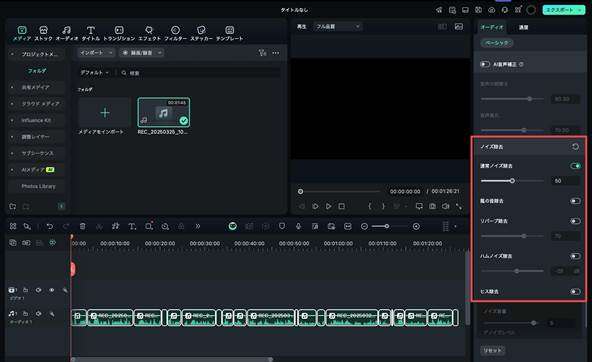Image resolution: width=592 pixels, height=362 pixels.
Task: Open the ステッカー (Stickers) tab
Action: pyautogui.click(x=201, y=33)
